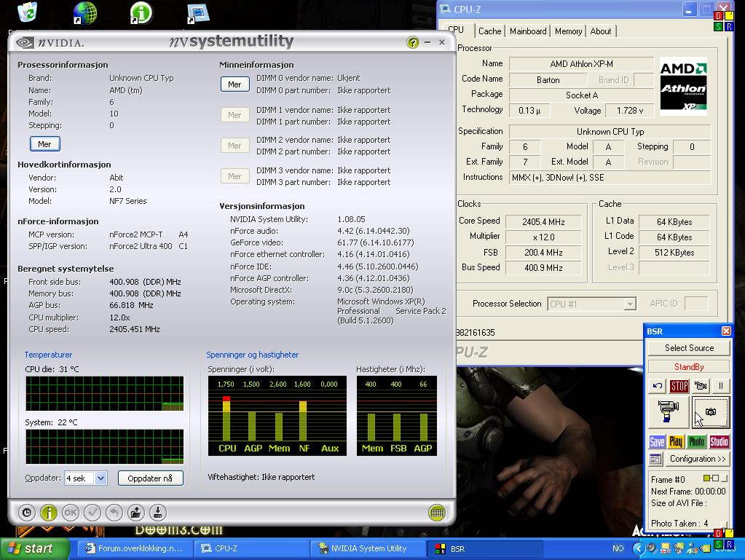This screenshot has width=745, height=560.
Task: Click the round OK icon in nvsystemutility
Action: 71,513
